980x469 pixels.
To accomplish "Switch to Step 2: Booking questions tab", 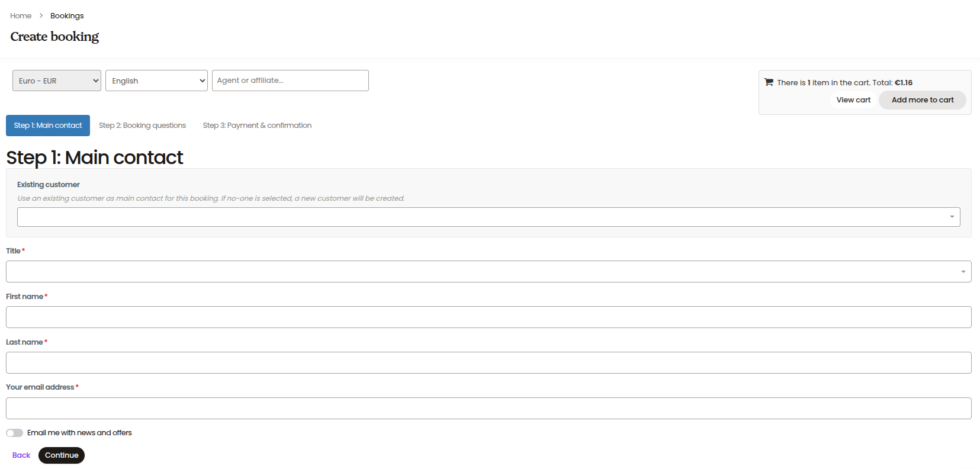I will tap(142, 126).
